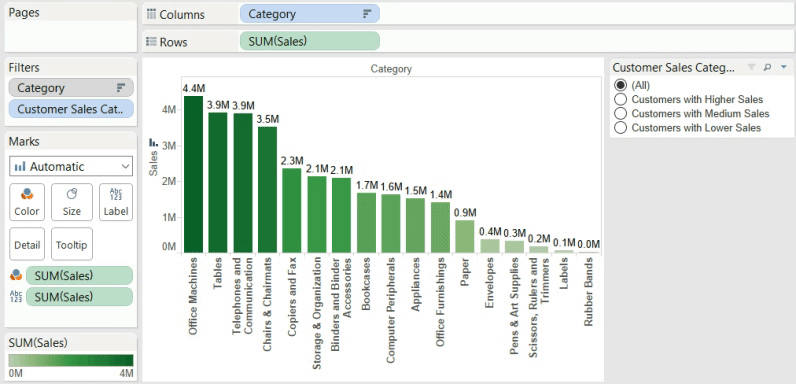Click the Sales axis title

(x=153, y=164)
